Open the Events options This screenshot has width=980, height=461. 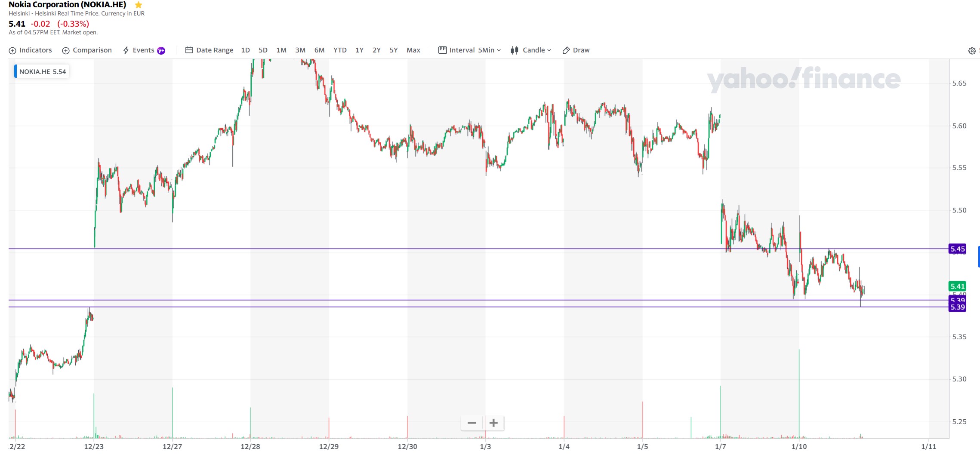(144, 50)
